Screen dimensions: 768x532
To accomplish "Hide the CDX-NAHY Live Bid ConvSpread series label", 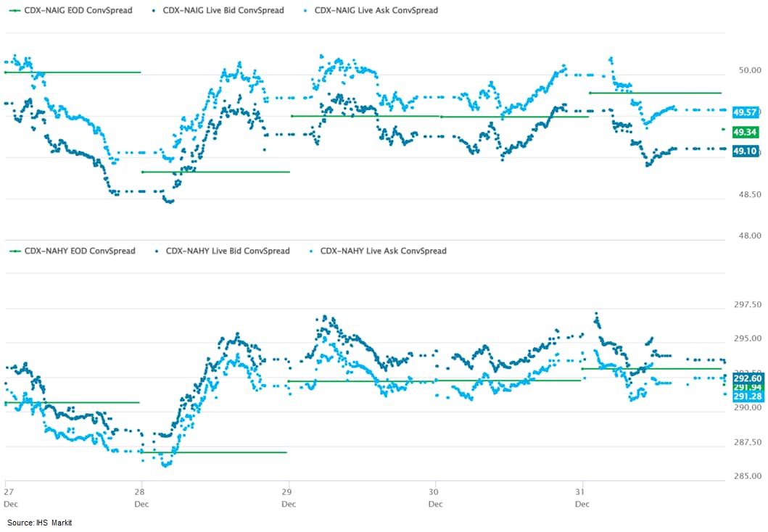I will (x=228, y=251).
